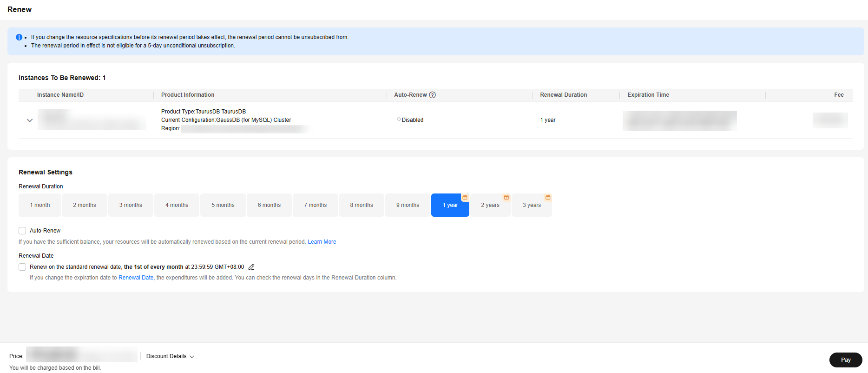Viewport: 868px width, 373px height.
Task: Select 9 months renewal duration
Action: coord(408,205)
